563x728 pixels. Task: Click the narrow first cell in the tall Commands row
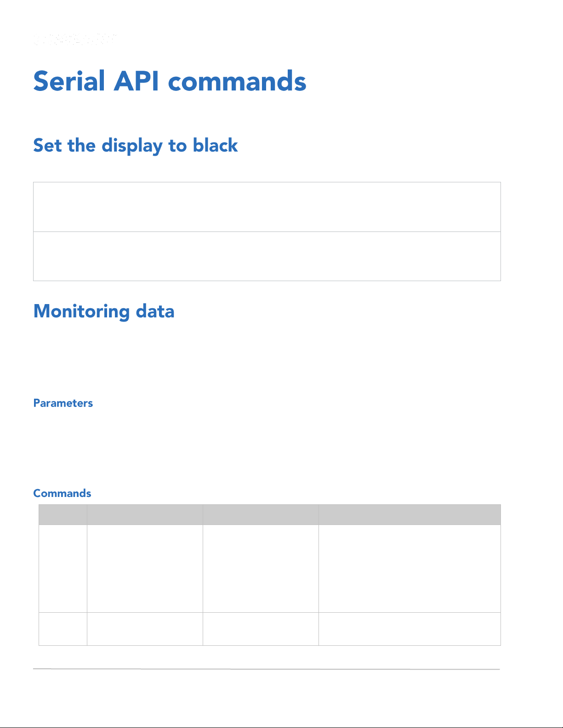click(x=63, y=569)
